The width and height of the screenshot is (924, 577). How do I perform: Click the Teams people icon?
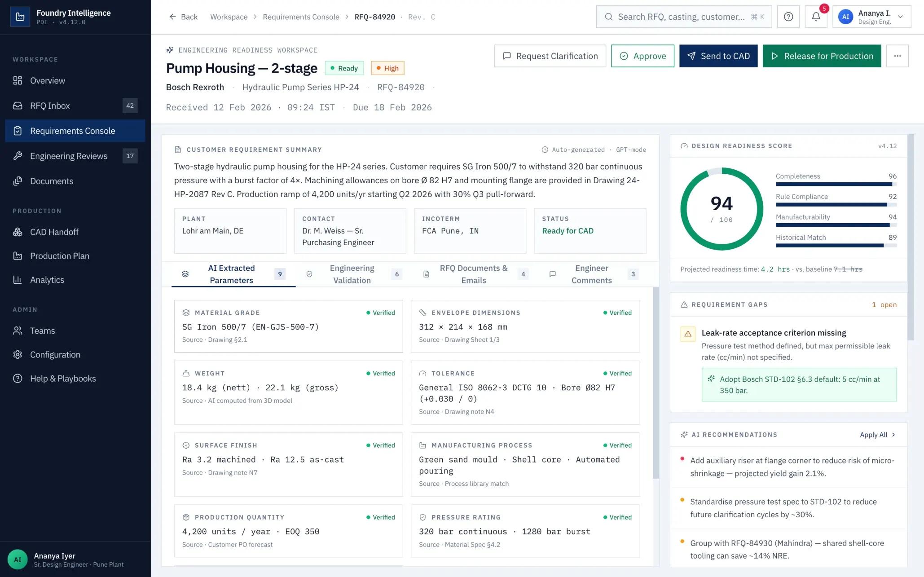tap(18, 331)
